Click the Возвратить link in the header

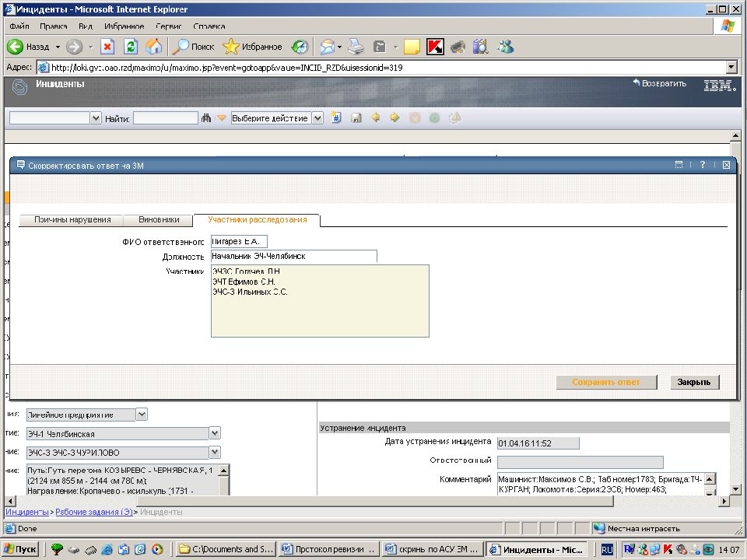(659, 83)
